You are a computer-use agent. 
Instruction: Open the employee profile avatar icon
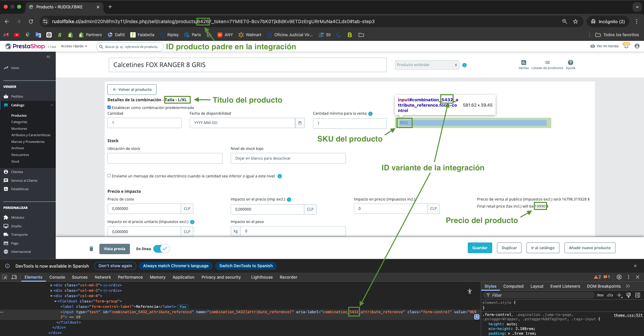click(637, 46)
